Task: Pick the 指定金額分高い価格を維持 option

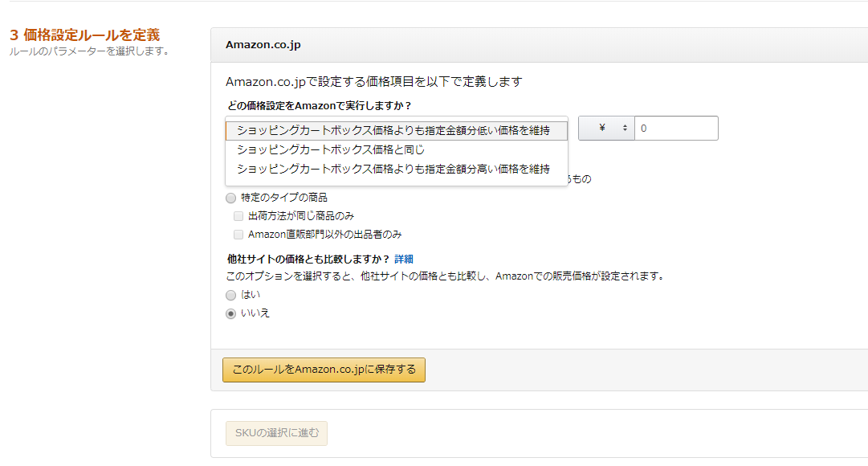Action: [x=393, y=169]
